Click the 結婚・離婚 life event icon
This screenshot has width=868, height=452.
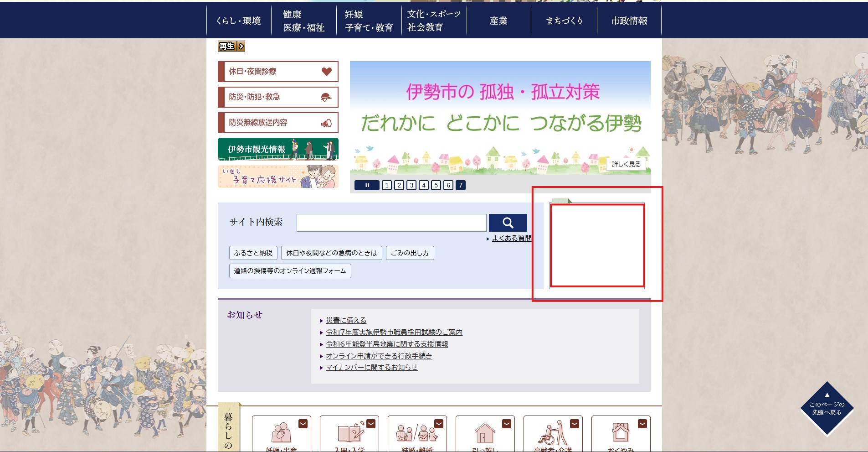click(x=417, y=432)
